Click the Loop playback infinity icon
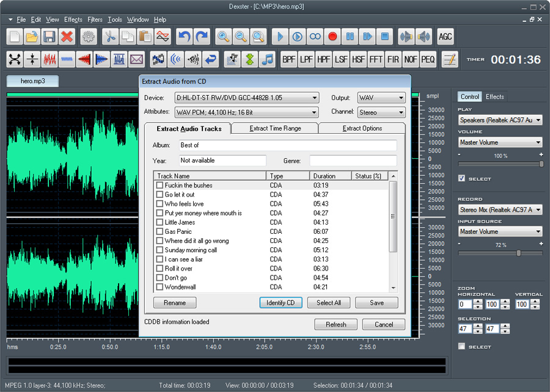 (x=315, y=37)
